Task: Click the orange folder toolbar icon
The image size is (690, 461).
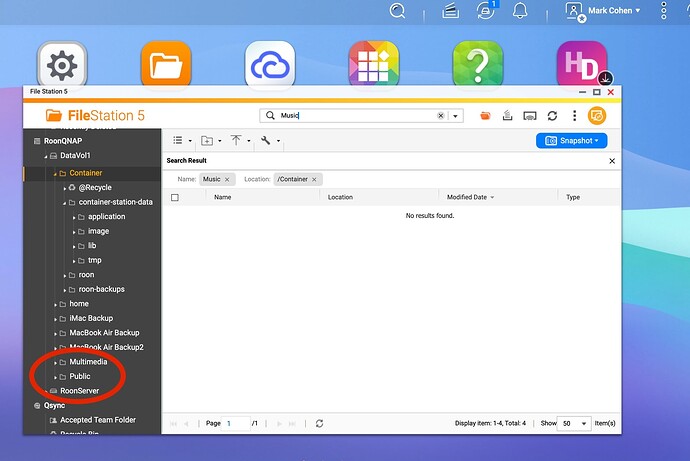Action: 485,116
